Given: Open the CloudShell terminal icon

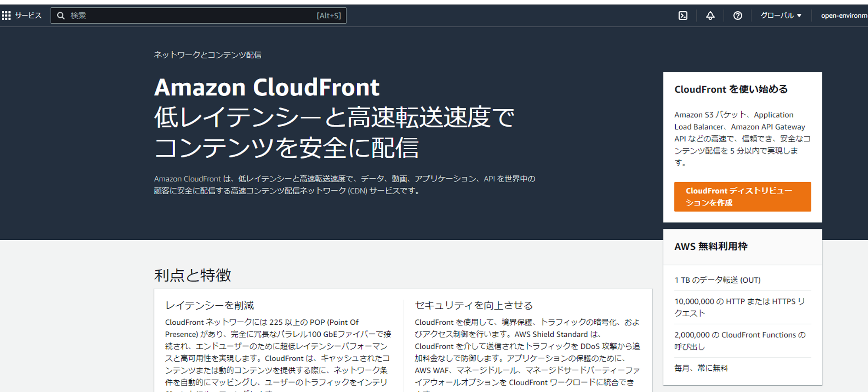Looking at the screenshot, I should pos(683,16).
